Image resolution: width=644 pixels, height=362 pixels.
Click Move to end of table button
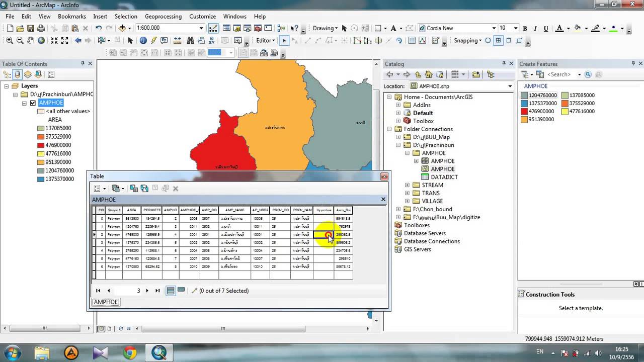(157, 291)
